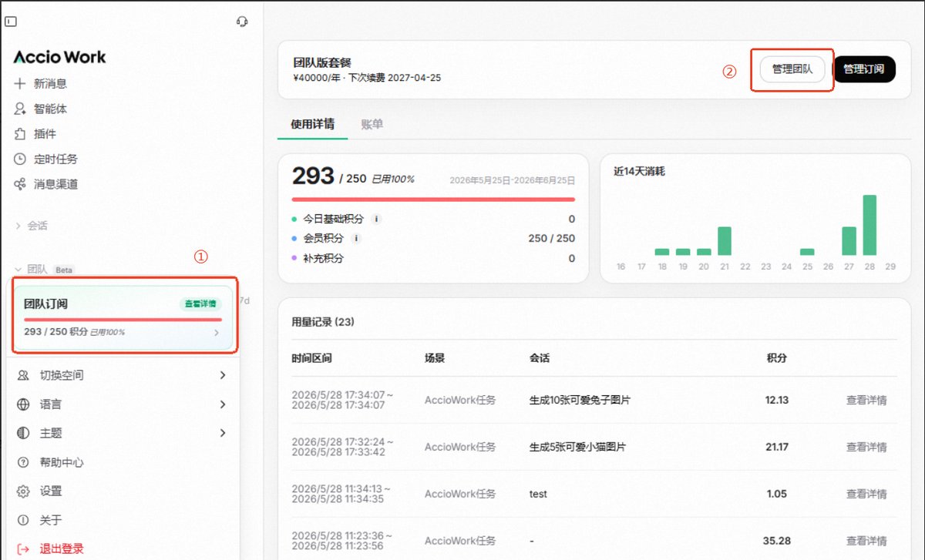Open 查看详情 for 生成10张可爱兔子图片
This screenshot has width=925, height=560.
click(866, 401)
